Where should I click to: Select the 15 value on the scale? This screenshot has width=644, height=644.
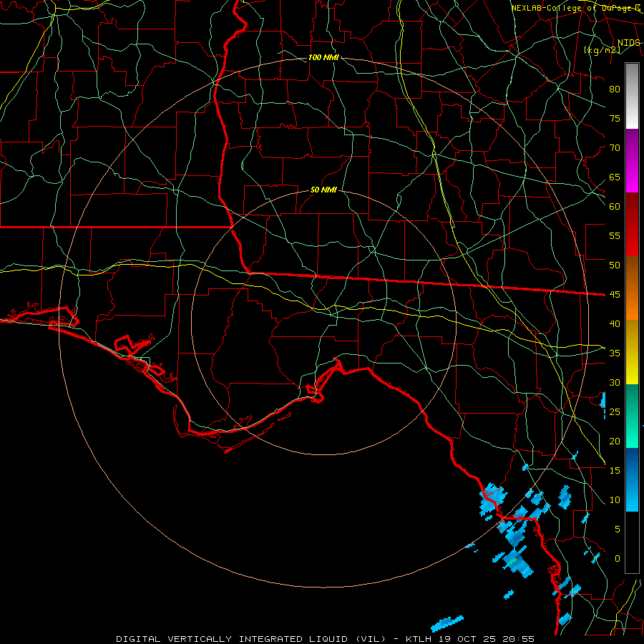click(615, 470)
